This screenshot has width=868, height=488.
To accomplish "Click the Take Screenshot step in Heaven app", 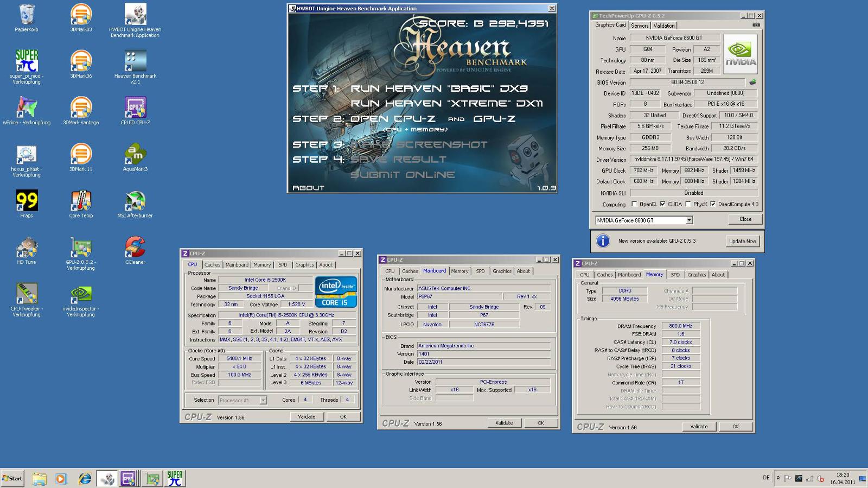I will [419, 144].
